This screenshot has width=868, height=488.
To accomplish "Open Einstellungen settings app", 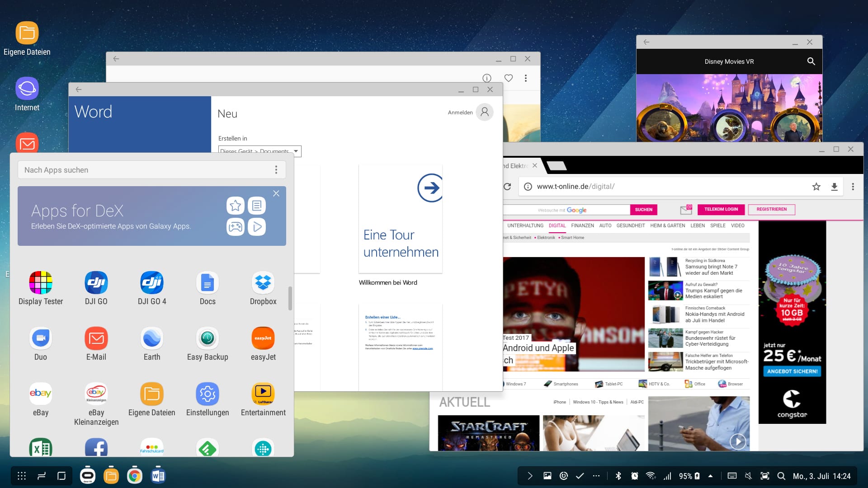I will click(208, 394).
